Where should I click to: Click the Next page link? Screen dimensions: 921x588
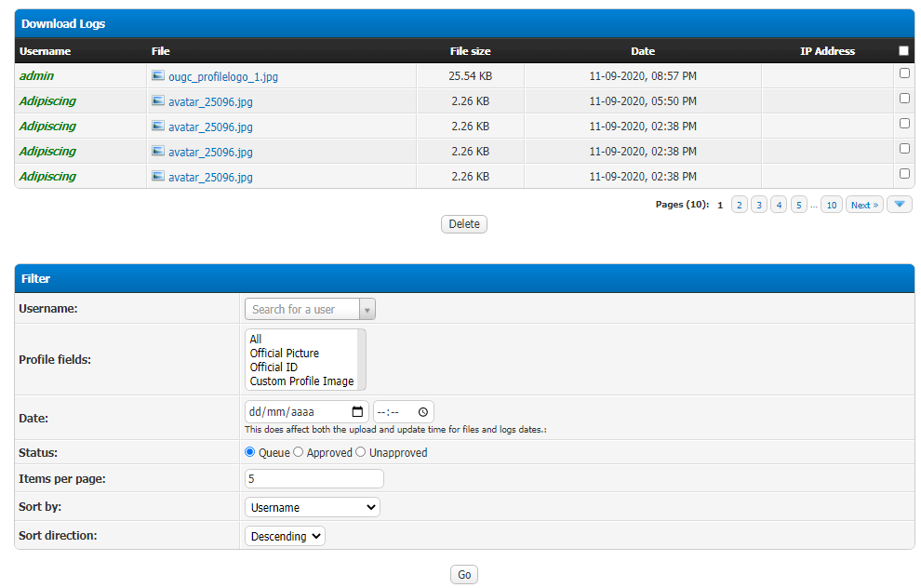click(x=864, y=205)
